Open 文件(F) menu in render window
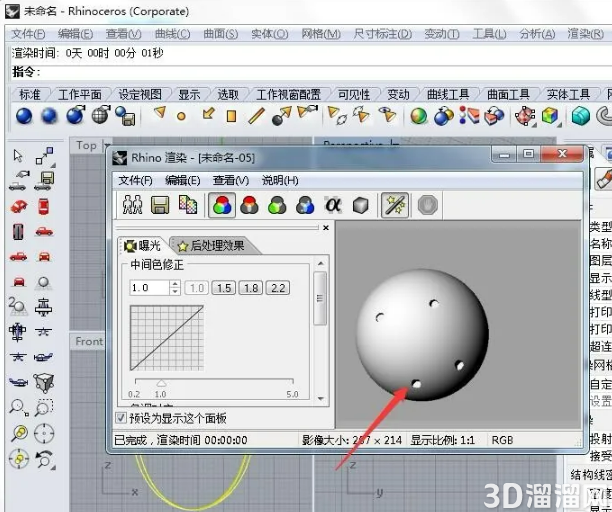Image resolution: width=612 pixels, height=512 pixels. 135,180
